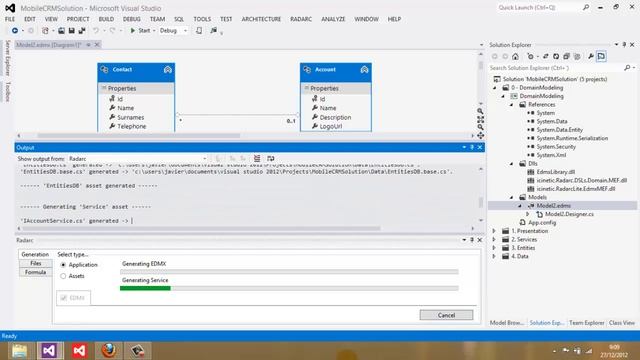Expand the 4. Data folder
This screenshot has height=360, width=640.
(494, 256)
